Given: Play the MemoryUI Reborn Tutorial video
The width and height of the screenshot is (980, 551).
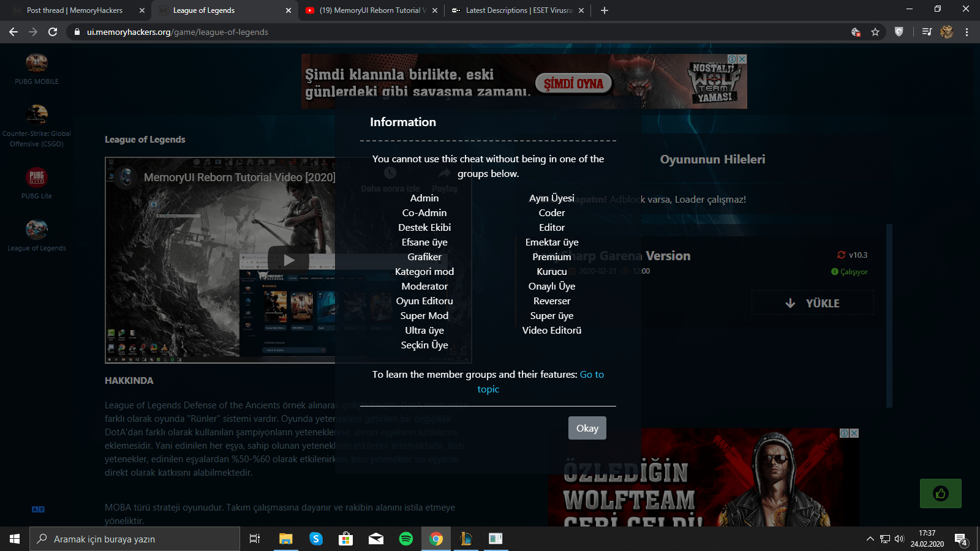Looking at the screenshot, I should click(288, 260).
